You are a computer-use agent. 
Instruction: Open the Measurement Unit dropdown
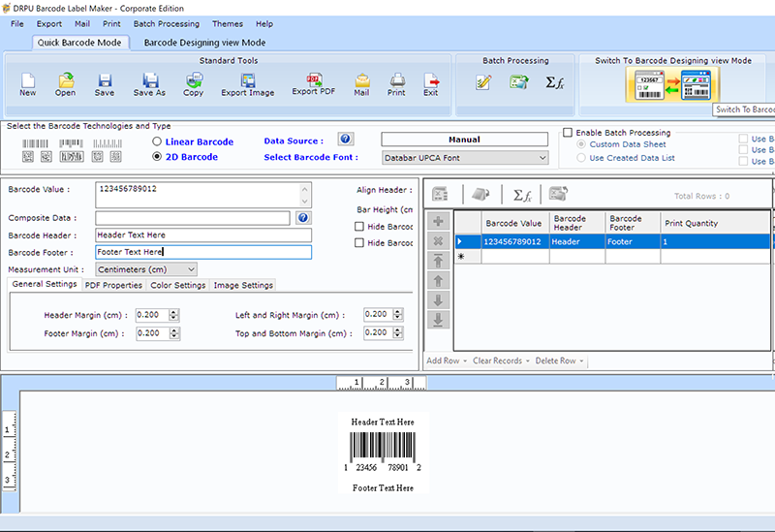(x=146, y=269)
